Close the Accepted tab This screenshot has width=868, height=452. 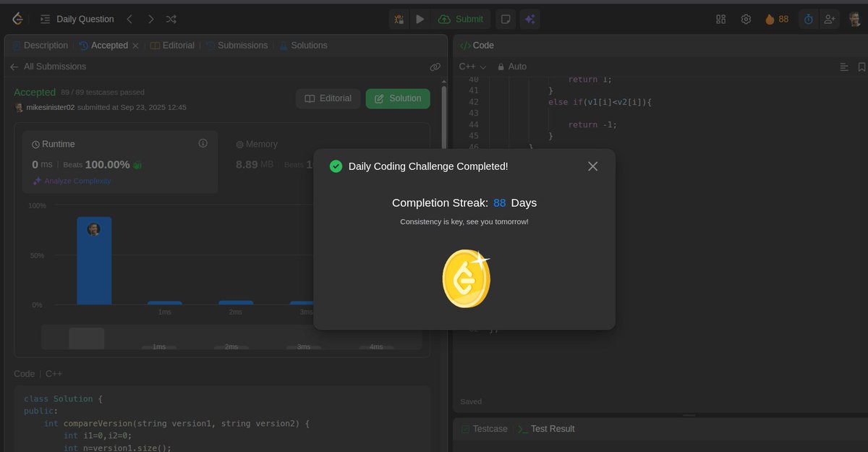pos(135,46)
